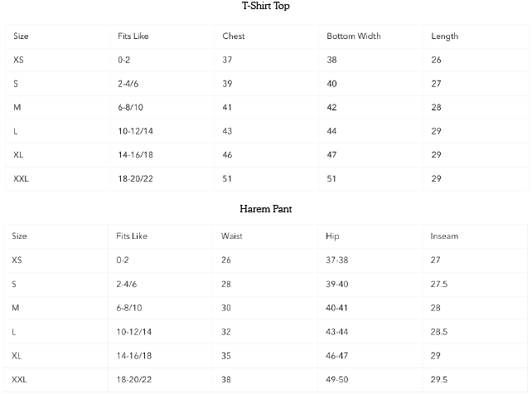532x394 pixels.
Task: Click the "Harem Pant" table title
Action: pyautogui.click(x=265, y=209)
